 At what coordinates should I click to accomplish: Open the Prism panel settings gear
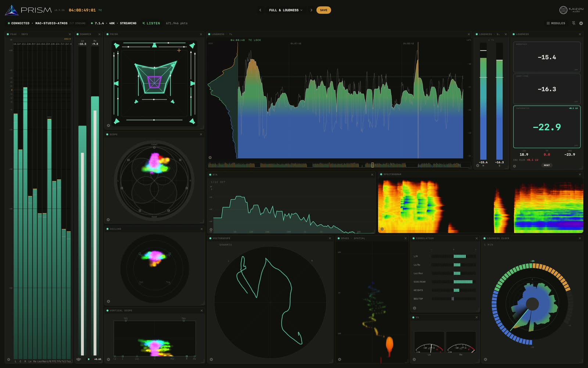(x=108, y=125)
